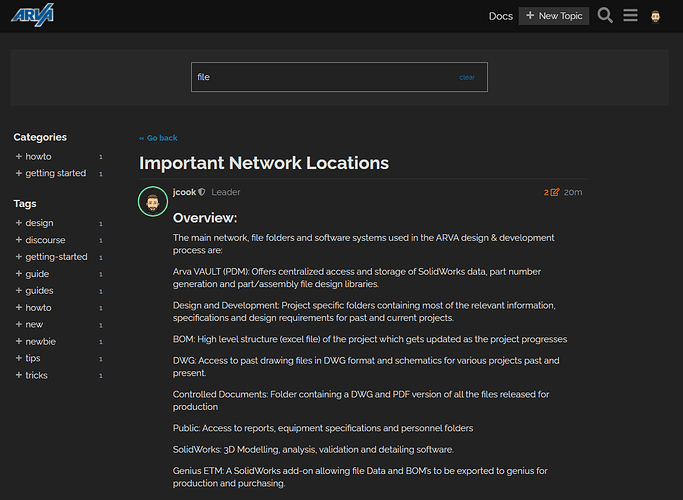The width and height of the screenshot is (683, 500).
Task: Click the 'Tags' sidebar heading
Action: click(25, 204)
